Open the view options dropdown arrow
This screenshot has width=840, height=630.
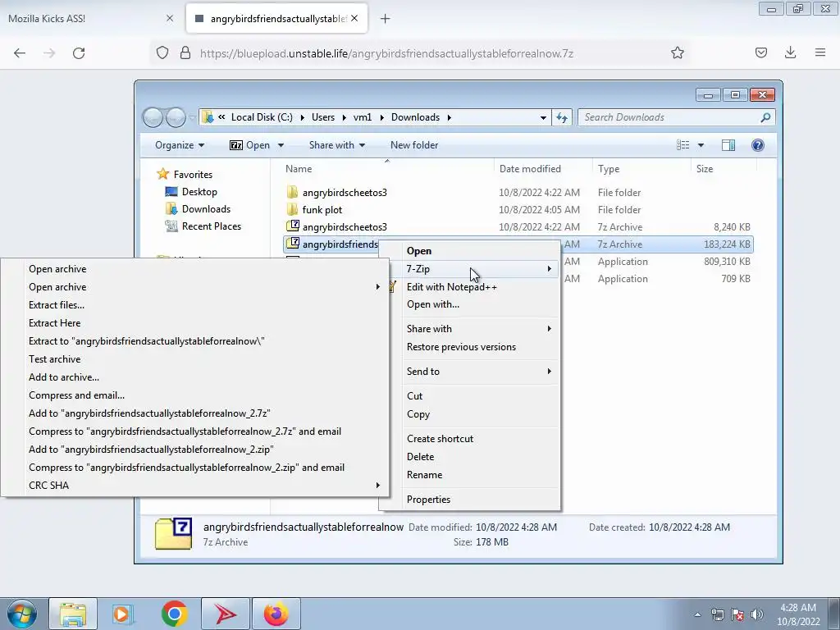[701, 145]
